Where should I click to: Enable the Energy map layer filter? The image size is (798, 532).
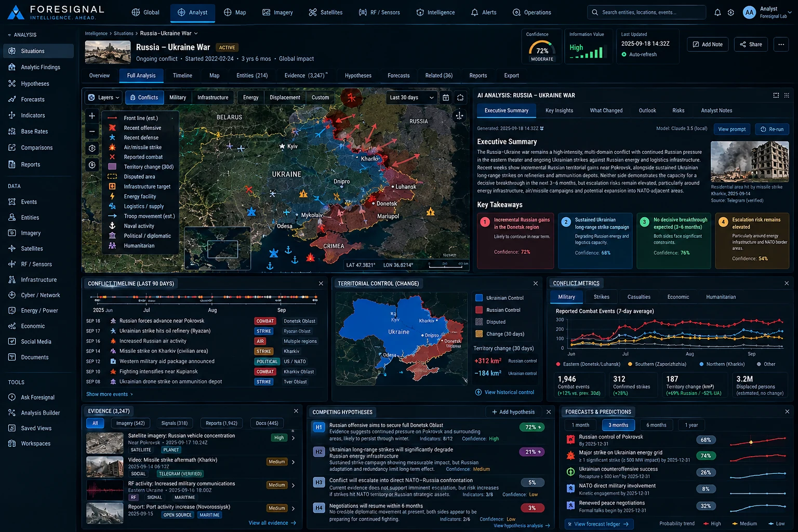250,98
